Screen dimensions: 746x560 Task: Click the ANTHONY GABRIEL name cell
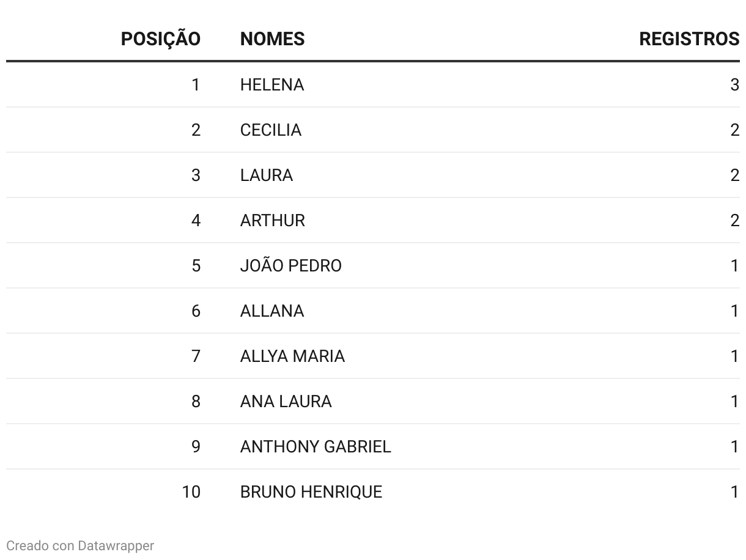pyautogui.click(x=316, y=447)
